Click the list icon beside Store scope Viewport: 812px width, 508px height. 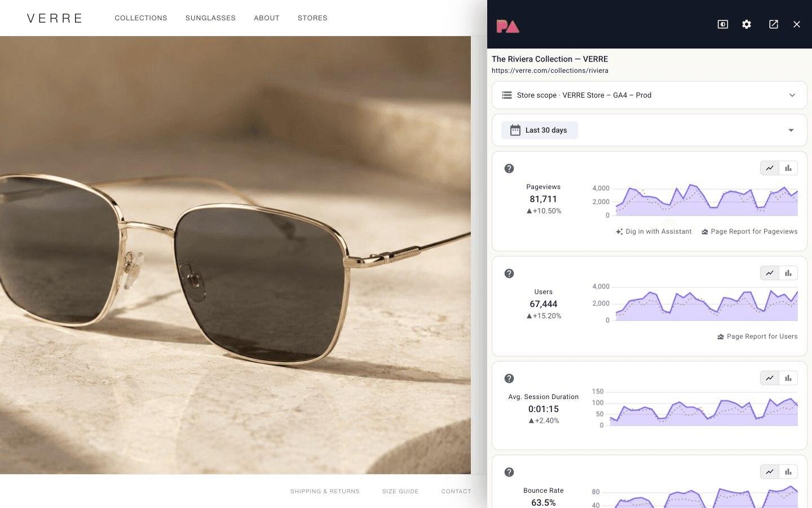coord(507,95)
